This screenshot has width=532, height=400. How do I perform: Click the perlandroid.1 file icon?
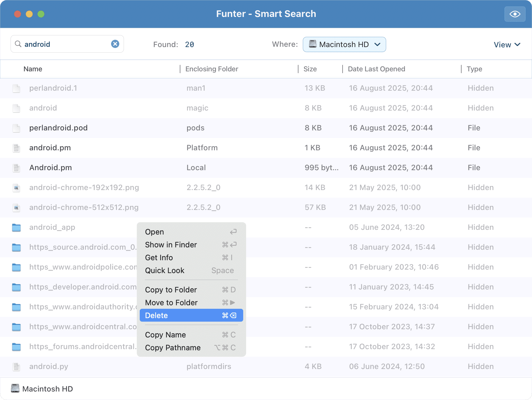point(16,88)
